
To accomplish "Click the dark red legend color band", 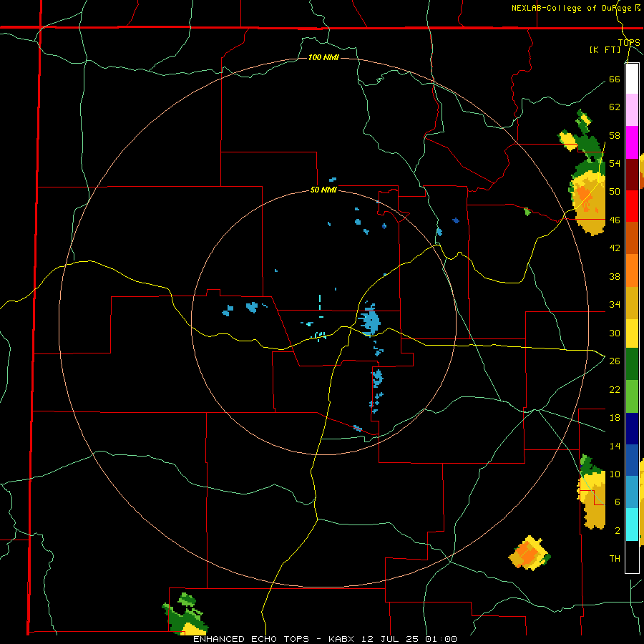I will (632, 174).
